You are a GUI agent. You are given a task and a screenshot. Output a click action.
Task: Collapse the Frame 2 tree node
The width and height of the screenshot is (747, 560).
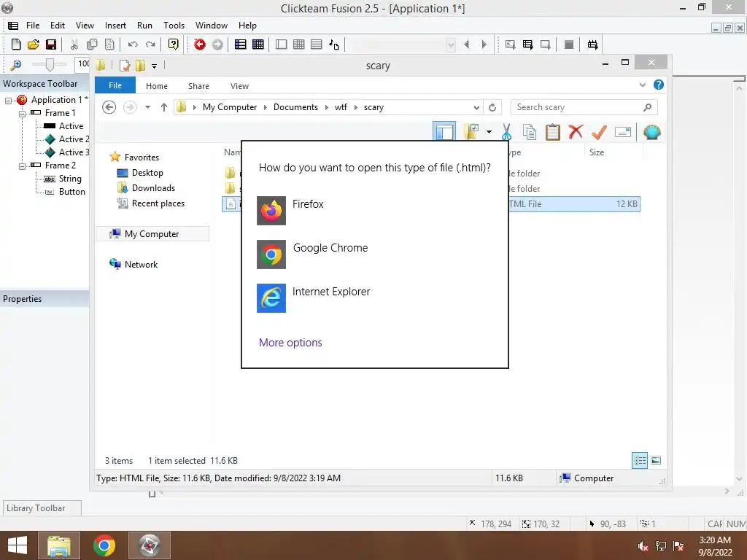(x=22, y=166)
